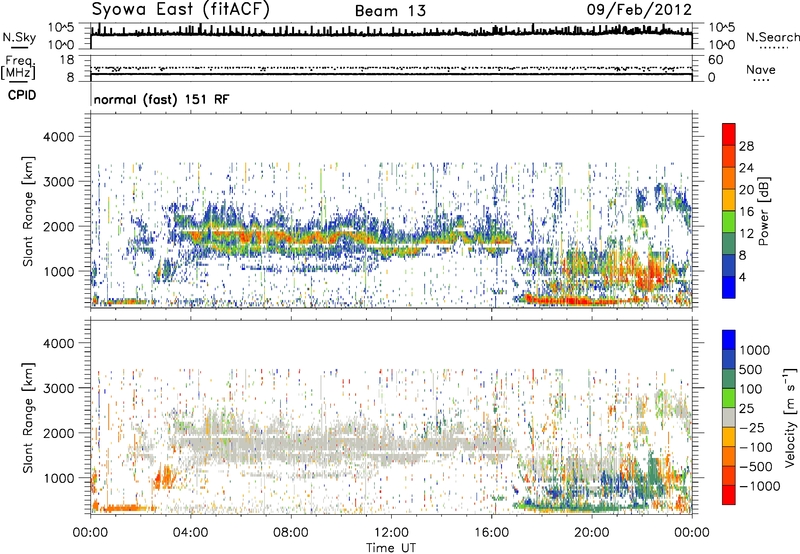Click the "N.Search" legend label
The height and width of the screenshot is (554, 800).
click(x=772, y=37)
